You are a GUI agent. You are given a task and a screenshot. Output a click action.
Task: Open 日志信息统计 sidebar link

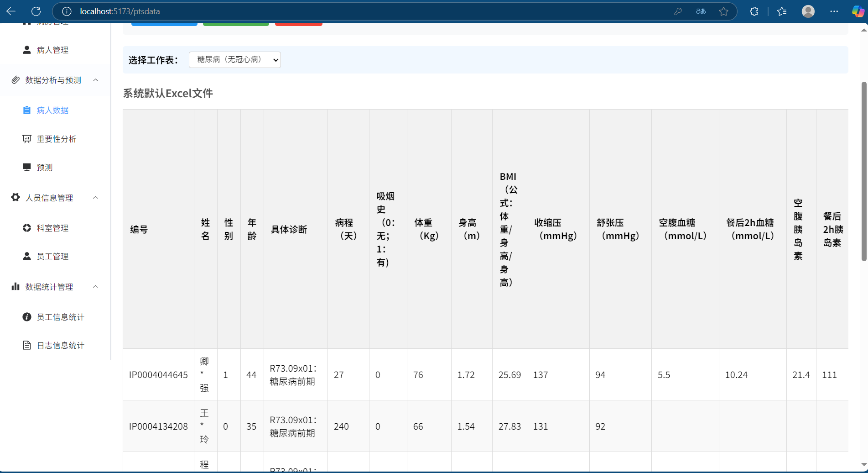[x=60, y=346]
